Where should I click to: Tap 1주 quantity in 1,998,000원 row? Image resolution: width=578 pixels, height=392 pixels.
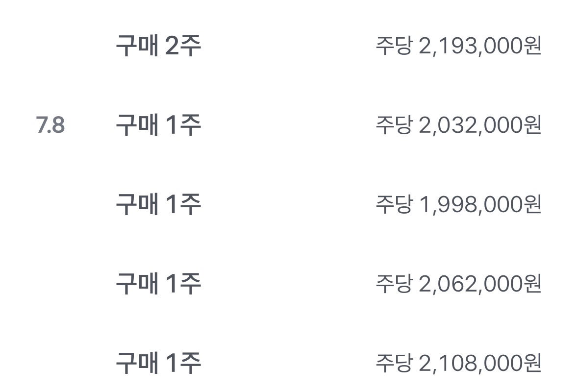[x=183, y=204]
